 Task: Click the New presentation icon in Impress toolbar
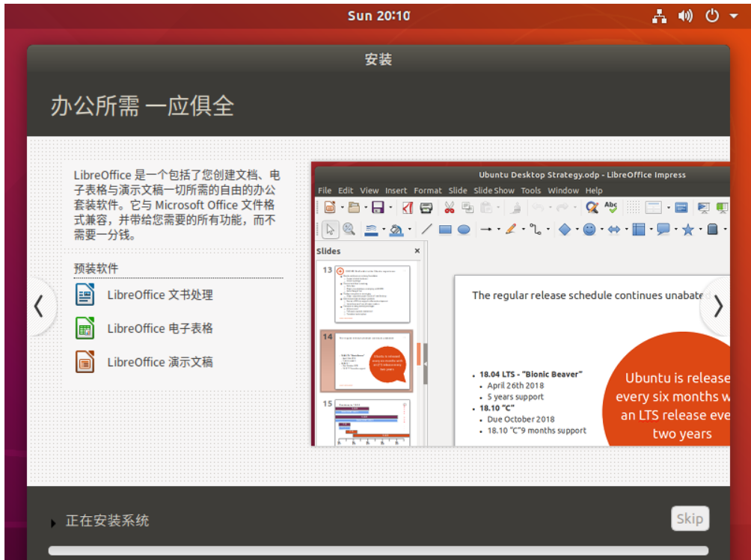point(330,207)
